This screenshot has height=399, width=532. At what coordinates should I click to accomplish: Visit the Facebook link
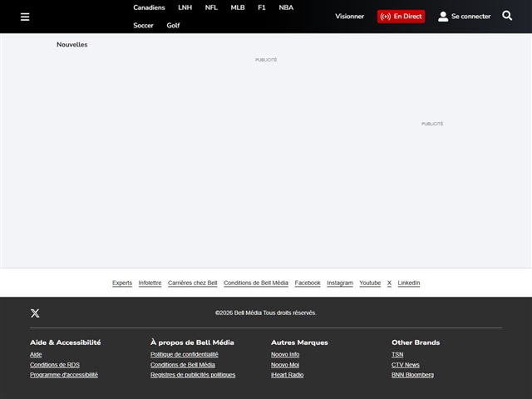308,283
